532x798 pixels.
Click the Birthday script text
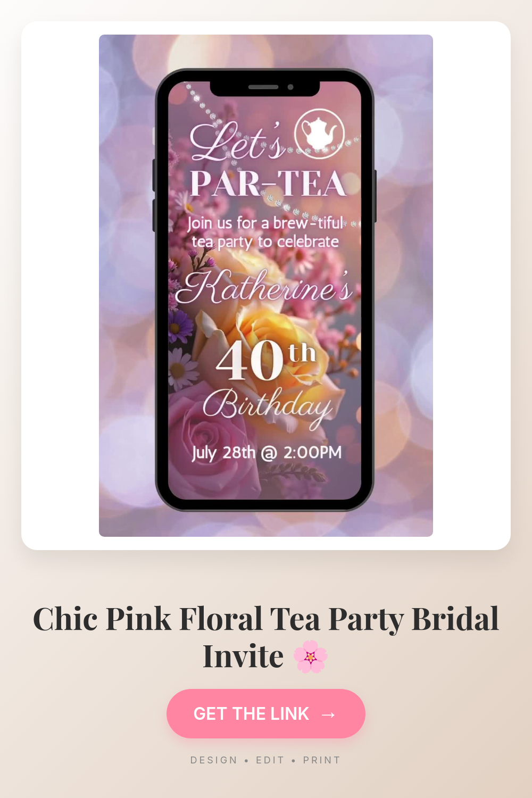click(x=268, y=407)
